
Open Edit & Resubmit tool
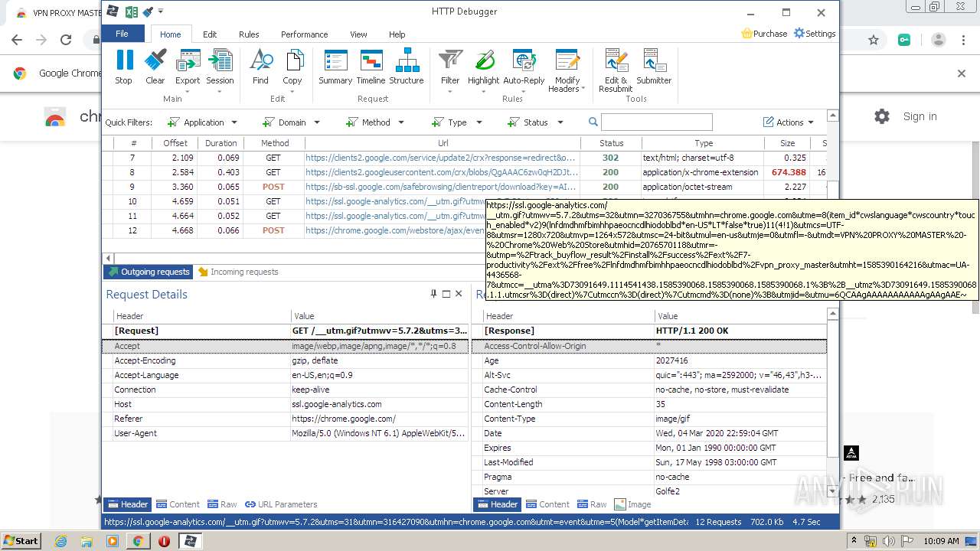(616, 70)
